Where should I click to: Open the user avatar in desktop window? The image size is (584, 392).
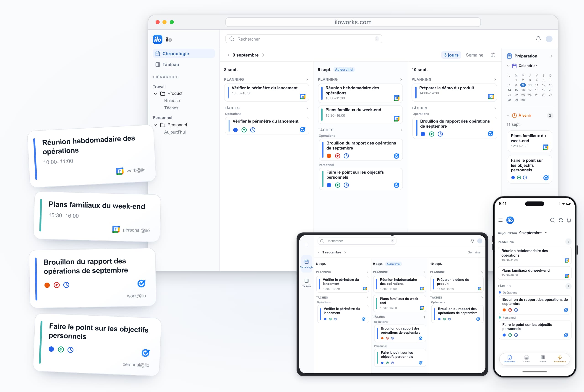[549, 39]
